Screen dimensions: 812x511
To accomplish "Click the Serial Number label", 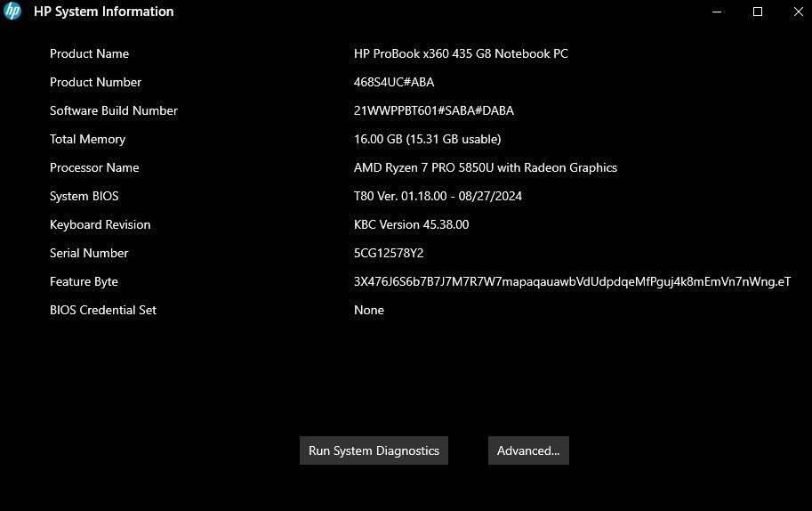I will click(89, 253).
